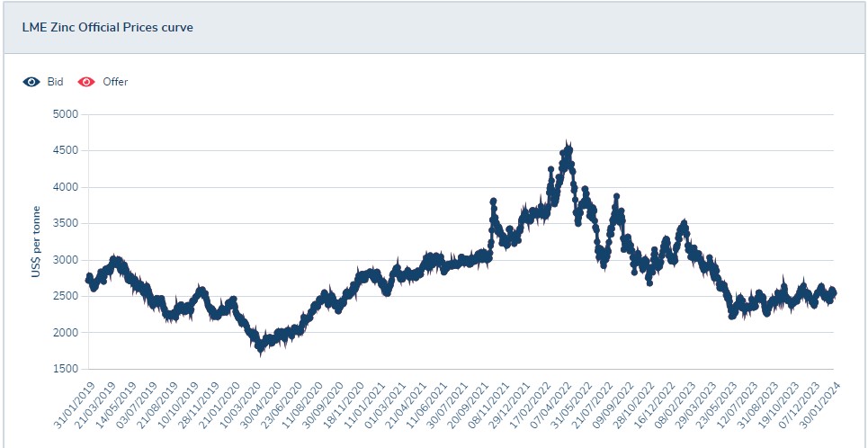
Task: Click the 19/10/2023 date label
Action: coord(779,404)
